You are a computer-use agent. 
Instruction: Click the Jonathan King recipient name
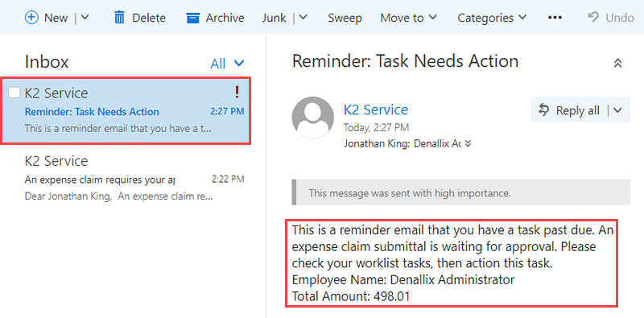(x=376, y=144)
